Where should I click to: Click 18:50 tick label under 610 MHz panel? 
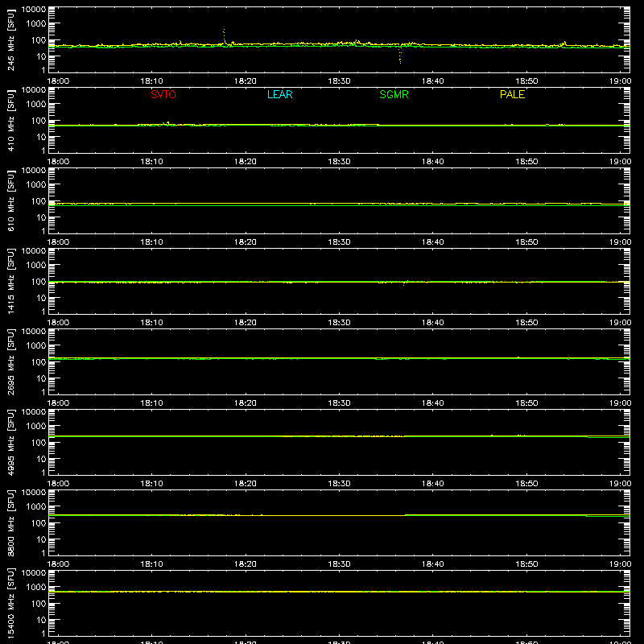(x=526, y=242)
